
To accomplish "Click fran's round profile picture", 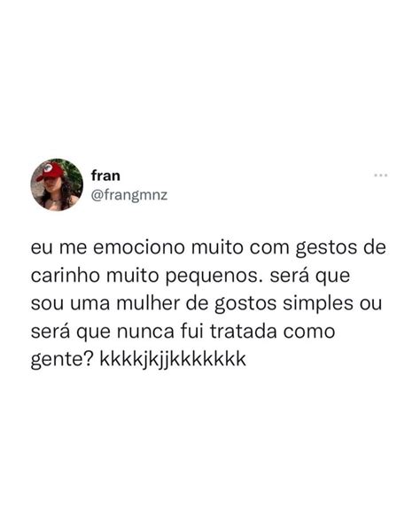I will tap(57, 184).
